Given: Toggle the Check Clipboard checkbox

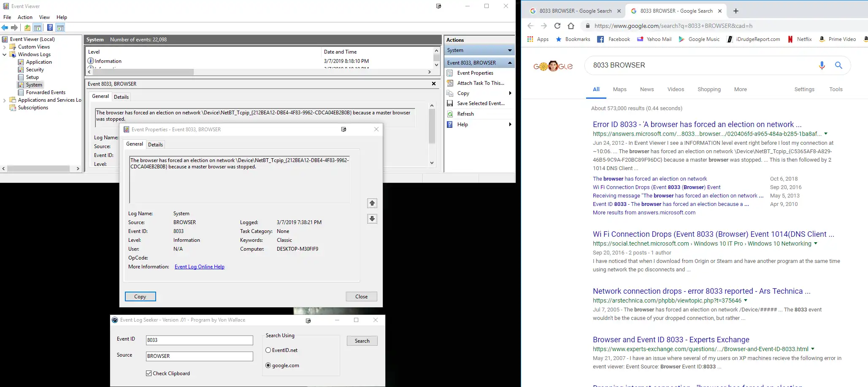Looking at the screenshot, I should coord(149,373).
